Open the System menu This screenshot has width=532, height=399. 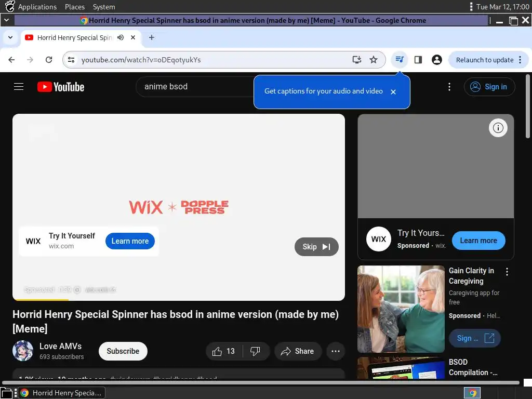(x=104, y=7)
